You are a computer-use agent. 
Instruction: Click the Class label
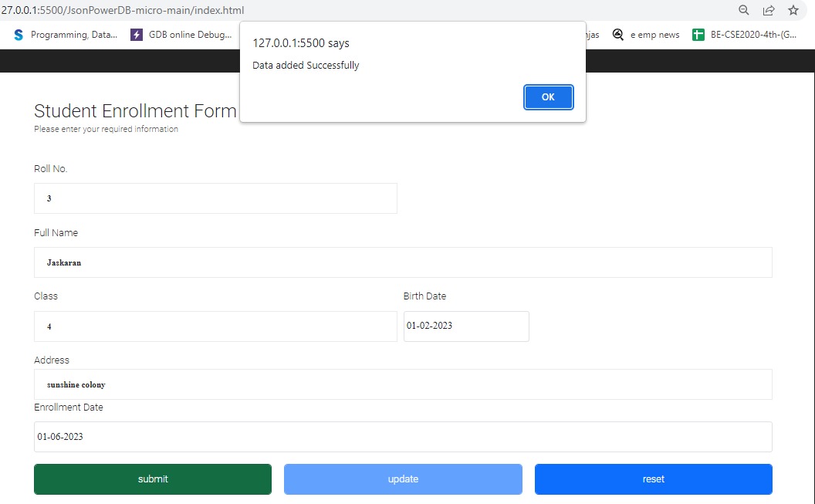[46, 296]
